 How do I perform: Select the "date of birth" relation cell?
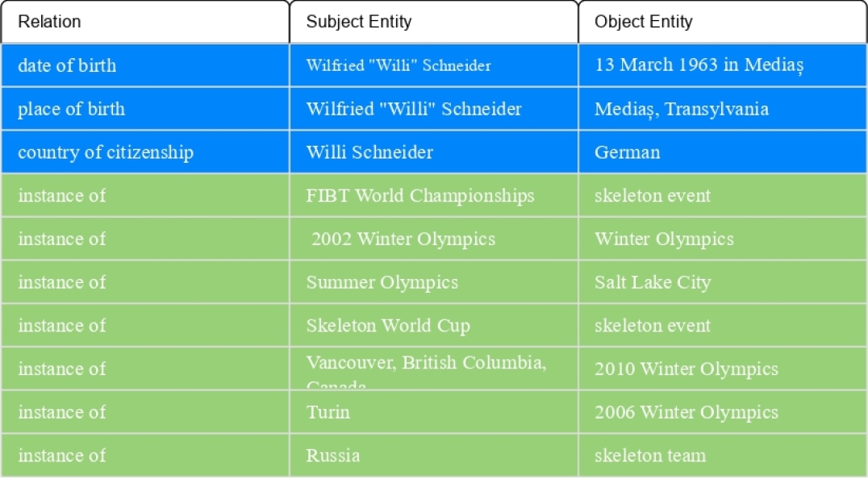coord(144,65)
